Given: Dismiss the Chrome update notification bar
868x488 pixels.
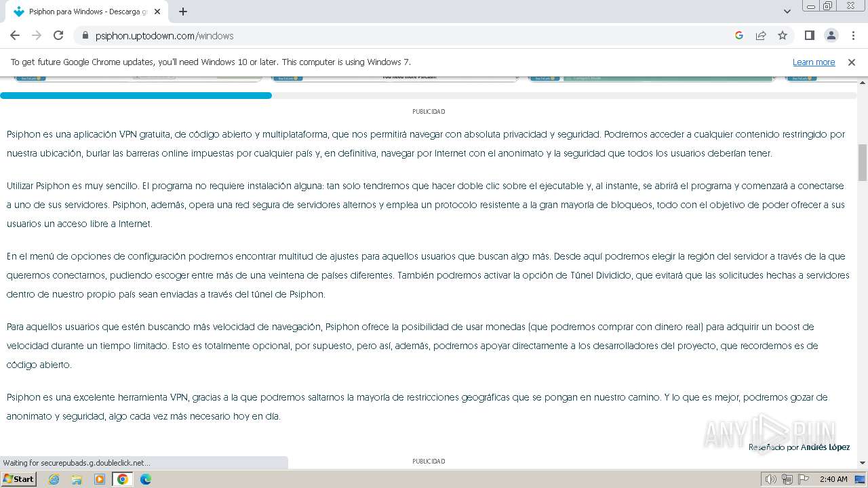Looking at the screenshot, I should [x=852, y=62].
